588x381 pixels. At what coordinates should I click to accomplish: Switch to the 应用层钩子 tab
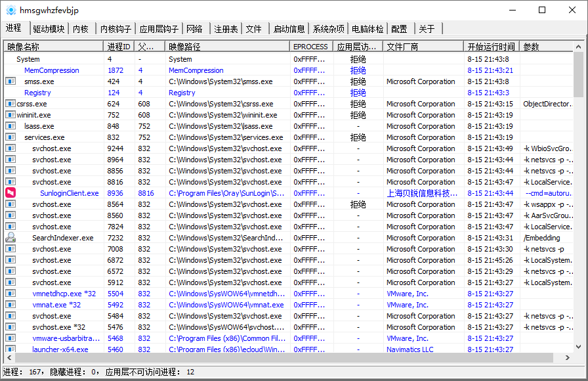pos(159,29)
